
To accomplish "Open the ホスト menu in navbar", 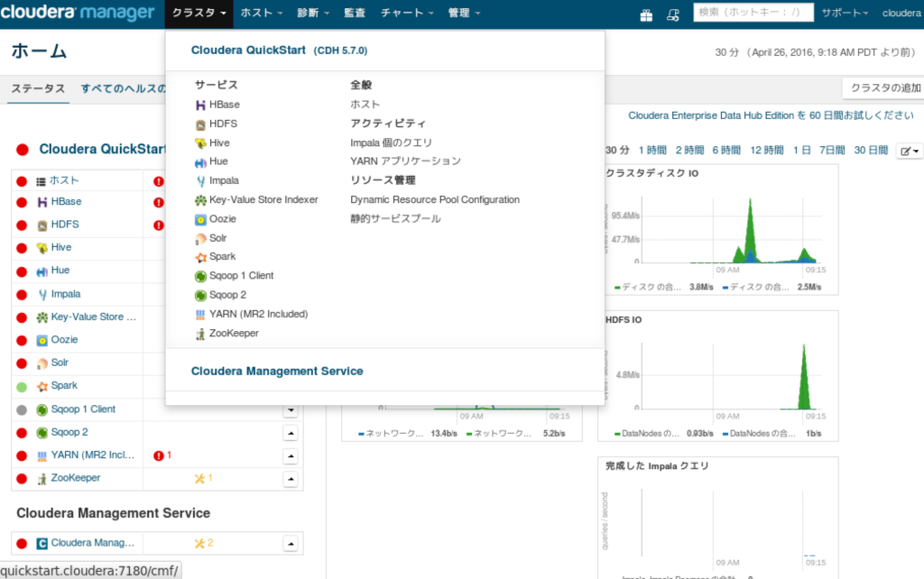I will coord(263,13).
